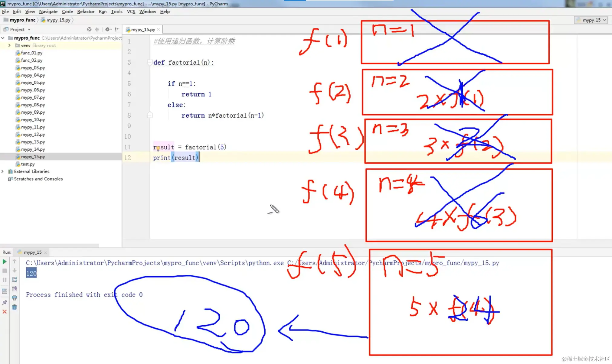Toggle the pin tab icon in Run panel
This screenshot has width=612, height=364.
[x=5, y=302]
